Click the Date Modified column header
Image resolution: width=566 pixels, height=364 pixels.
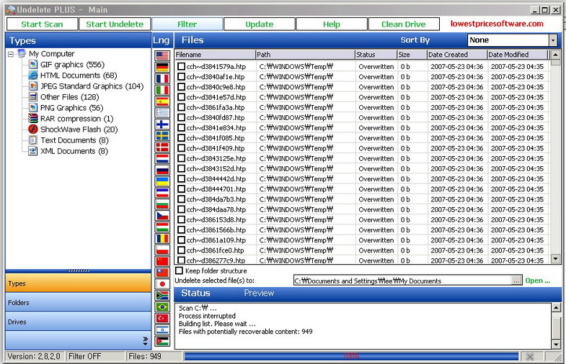pyautogui.click(x=517, y=55)
